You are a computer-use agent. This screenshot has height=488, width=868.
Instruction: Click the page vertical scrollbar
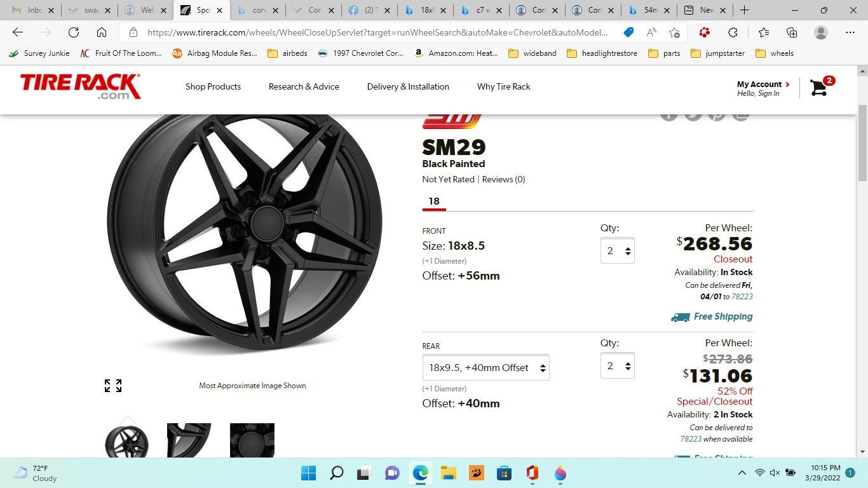(862, 254)
